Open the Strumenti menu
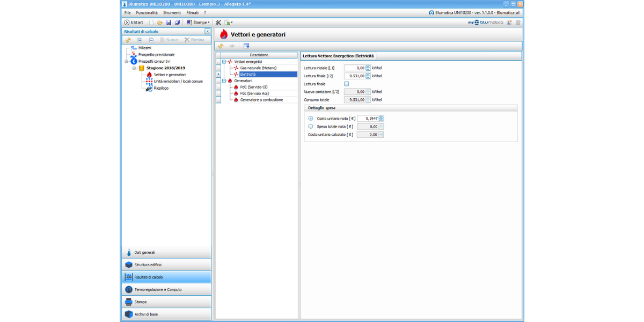Image resolution: width=644 pixels, height=322 pixels. (x=172, y=12)
